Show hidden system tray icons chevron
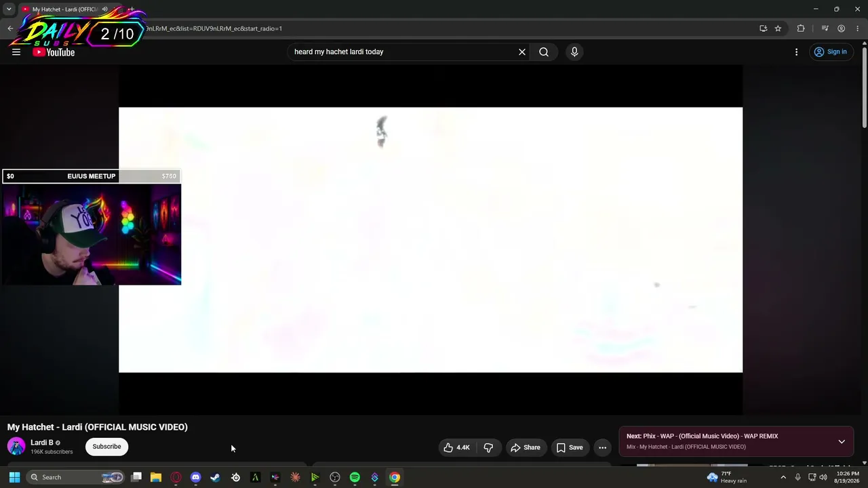Screen dimensions: 868x488 click(x=783, y=477)
